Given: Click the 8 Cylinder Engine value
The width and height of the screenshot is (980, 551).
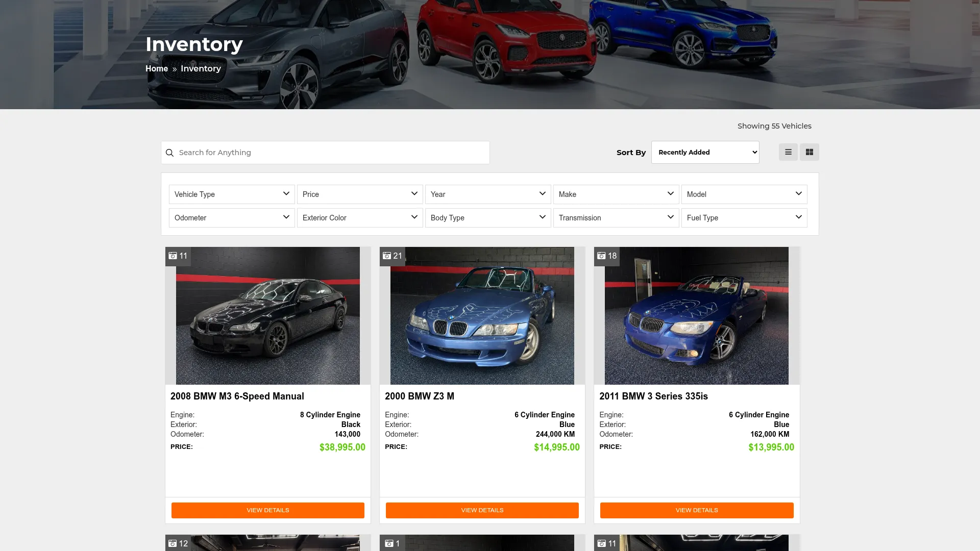Looking at the screenshot, I should pos(330,415).
